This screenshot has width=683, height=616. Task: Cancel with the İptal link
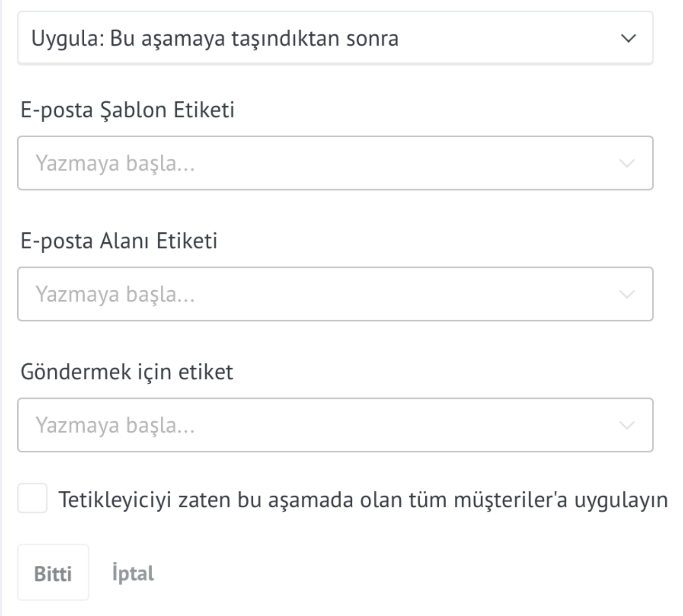tap(133, 573)
